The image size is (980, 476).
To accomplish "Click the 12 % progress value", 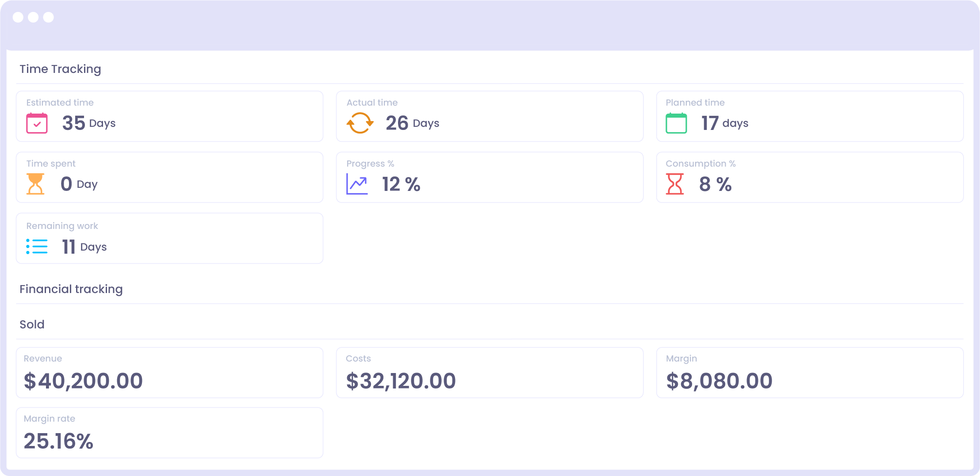I will tap(401, 184).
